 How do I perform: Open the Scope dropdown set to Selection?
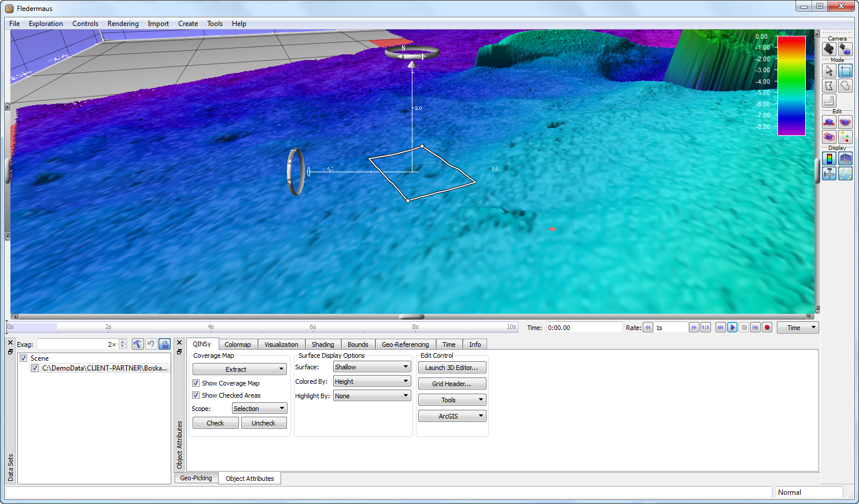(259, 409)
